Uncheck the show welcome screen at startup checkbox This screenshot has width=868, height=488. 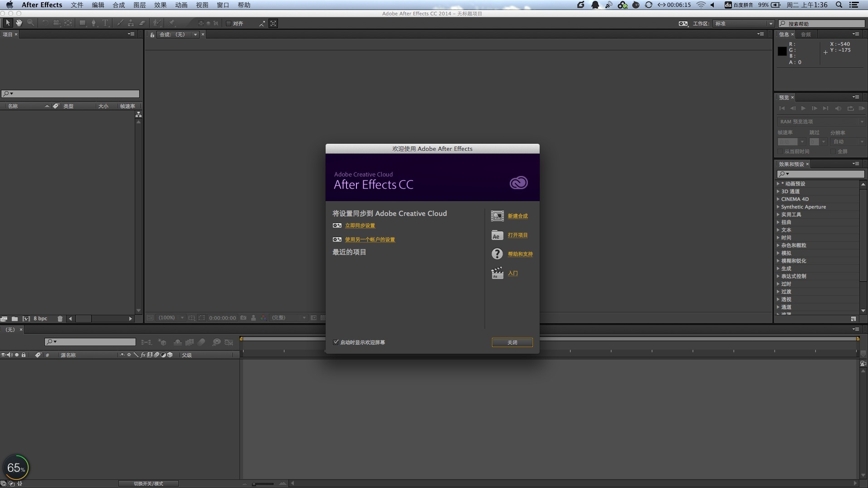click(x=336, y=342)
